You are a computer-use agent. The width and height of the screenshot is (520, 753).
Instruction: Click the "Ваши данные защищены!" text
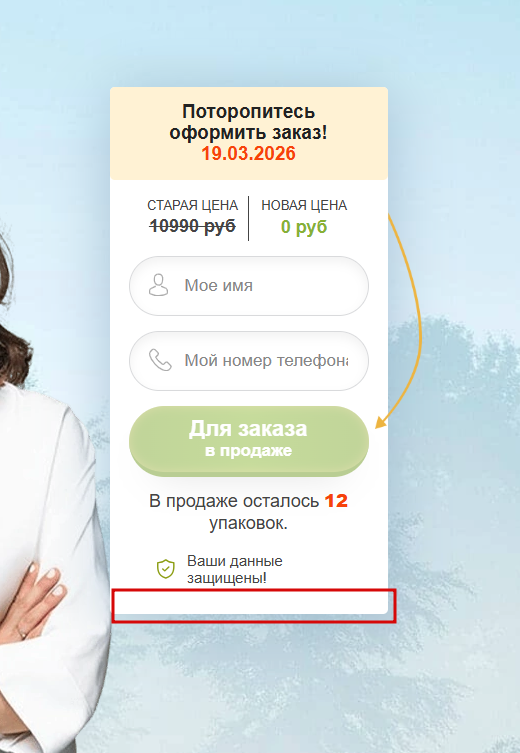pyautogui.click(x=235, y=569)
